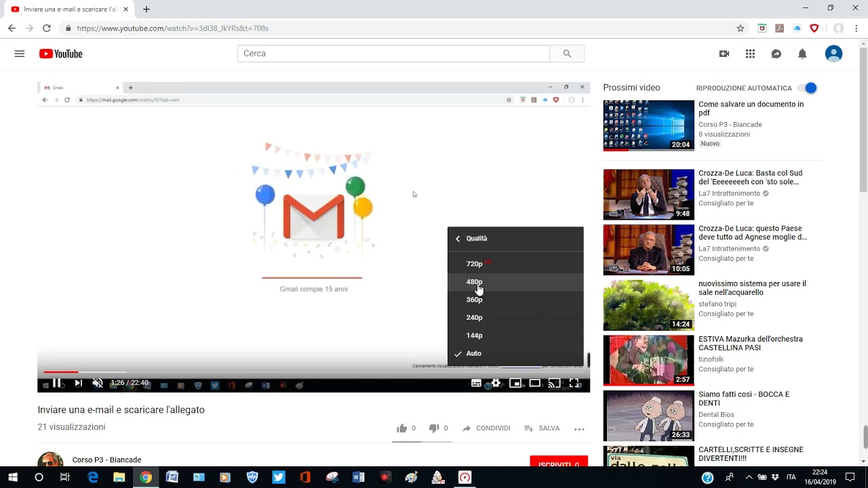Bookmark this page with the star
868x488 pixels.
(x=741, y=28)
